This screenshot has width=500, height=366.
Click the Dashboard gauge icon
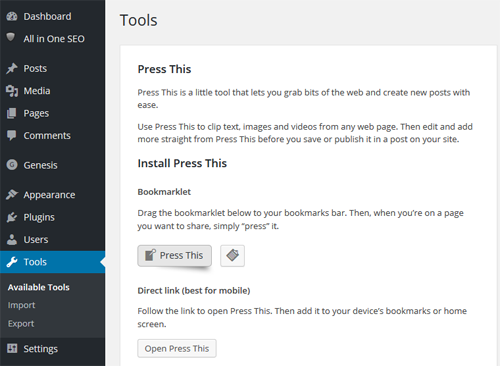point(12,16)
